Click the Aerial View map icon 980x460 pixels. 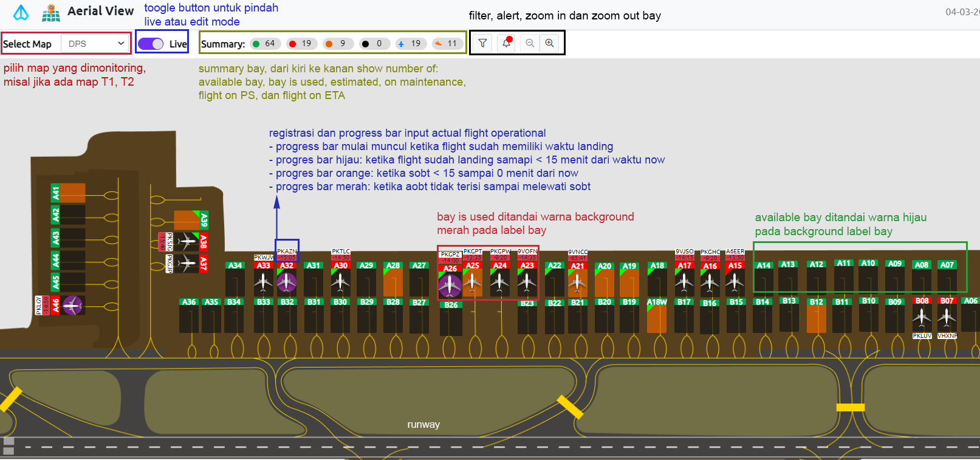pos(51,12)
